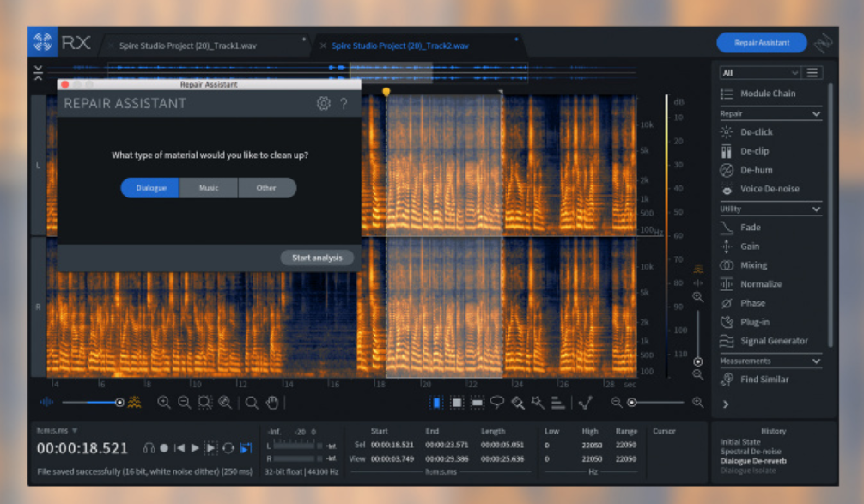Toggle loop playback
This screenshot has width=864, height=504.
[228, 448]
